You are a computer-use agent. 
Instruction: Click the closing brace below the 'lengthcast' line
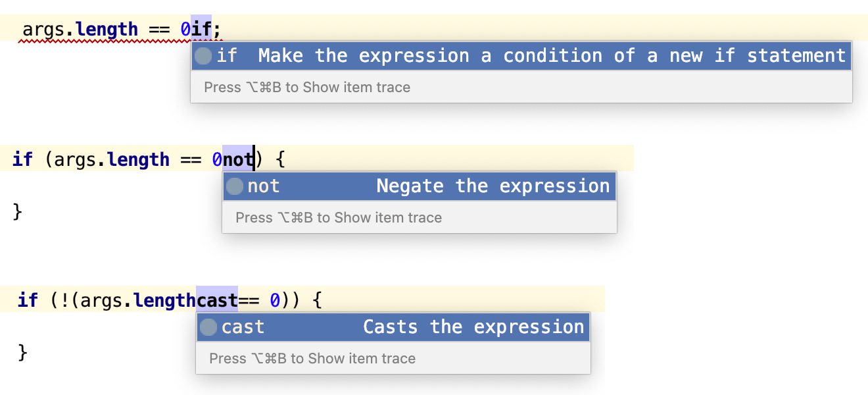[x=23, y=352]
